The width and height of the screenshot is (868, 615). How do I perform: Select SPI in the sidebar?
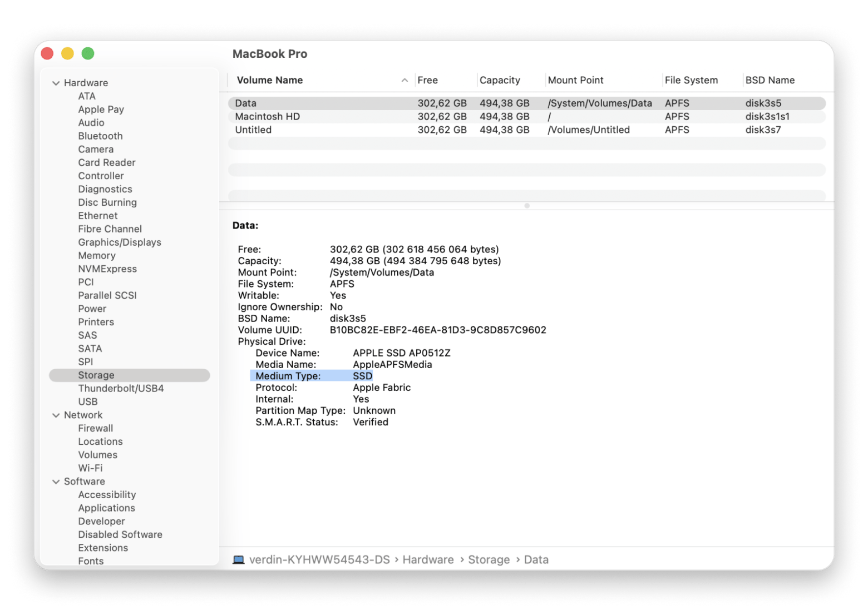(85, 362)
